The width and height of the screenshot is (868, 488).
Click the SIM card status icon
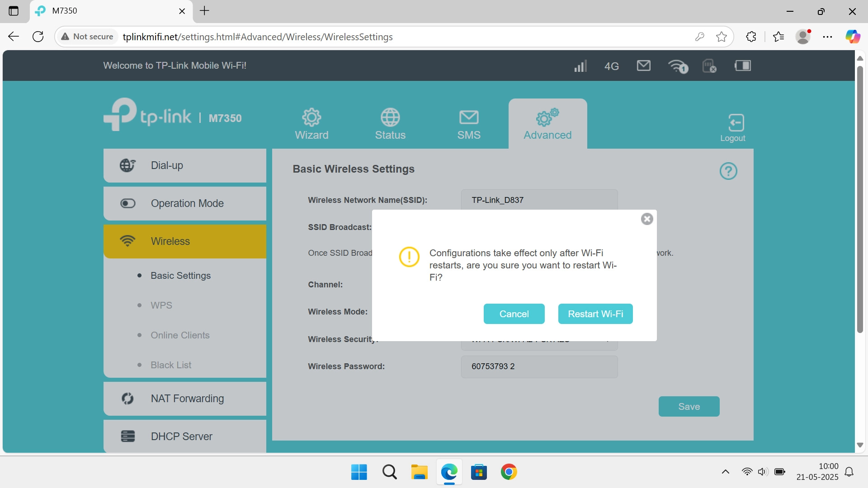tap(709, 66)
